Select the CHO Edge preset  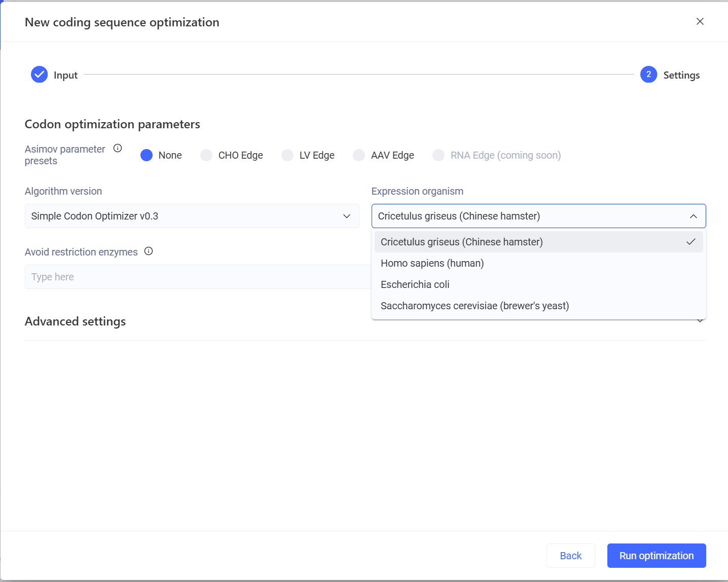pos(206,155)
